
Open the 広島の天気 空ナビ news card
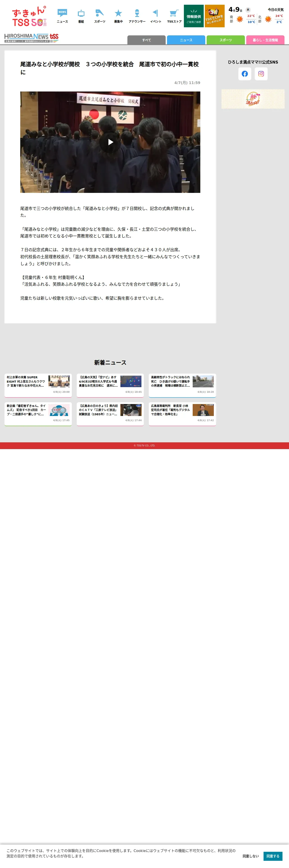click(110, 386)
